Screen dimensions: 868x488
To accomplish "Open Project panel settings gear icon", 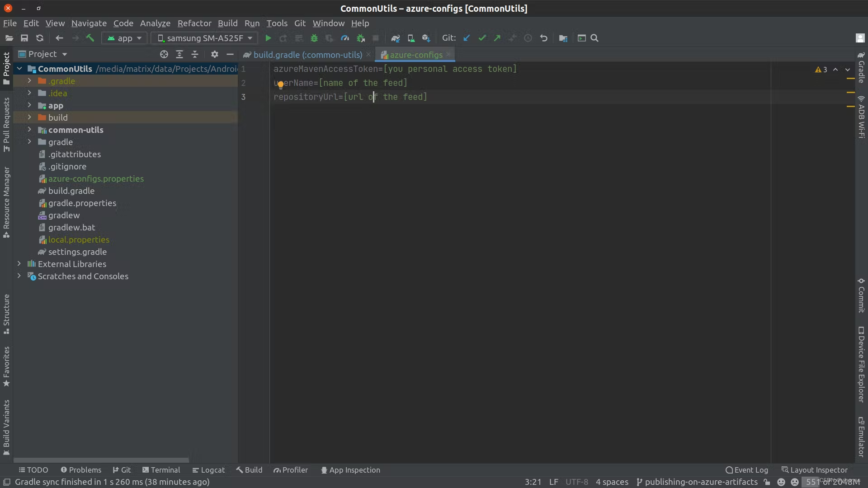I will (214, 54).
